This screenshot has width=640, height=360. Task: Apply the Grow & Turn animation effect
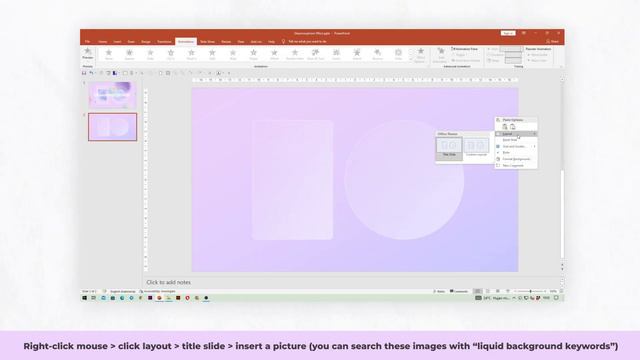click(x=316, y=54)
